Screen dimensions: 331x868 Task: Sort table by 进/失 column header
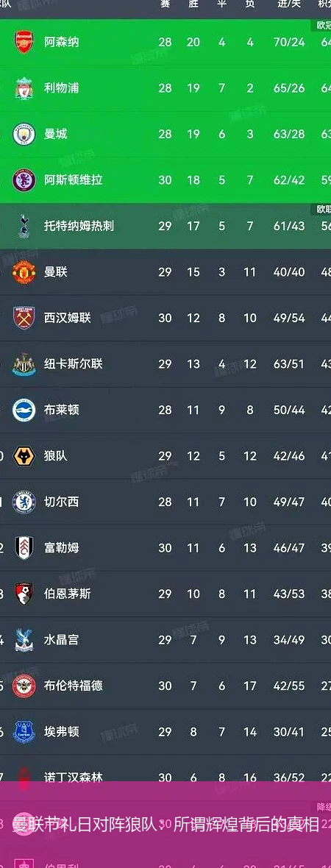pos(289,4)
